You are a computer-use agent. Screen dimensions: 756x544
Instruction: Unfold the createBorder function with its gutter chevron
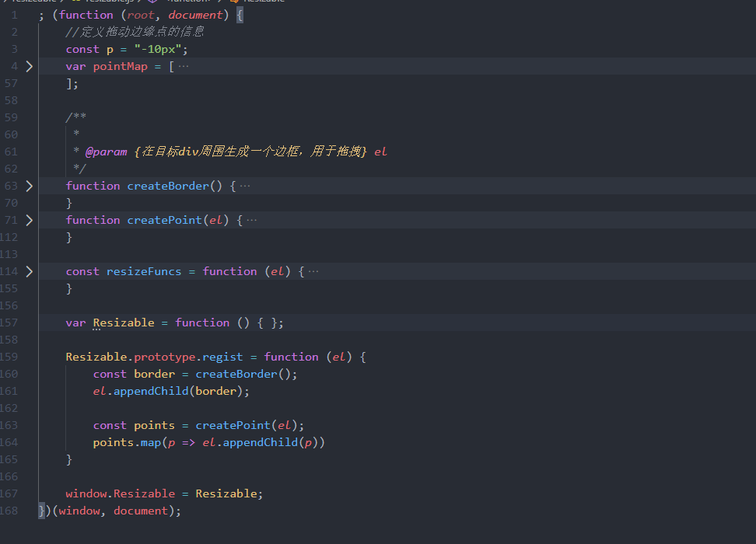pyautogui.click(x=30, y=186)
